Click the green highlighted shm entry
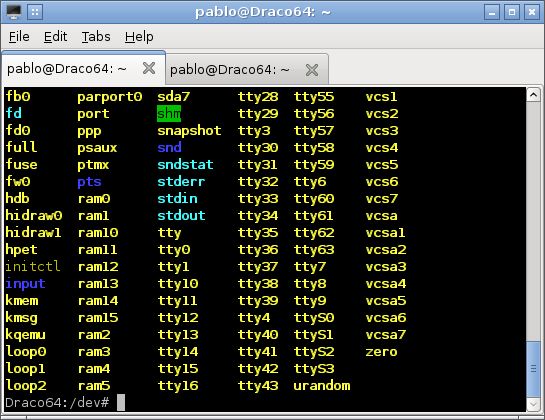The height and width of the screenshot is (420, 545). [x=169, y=113]
